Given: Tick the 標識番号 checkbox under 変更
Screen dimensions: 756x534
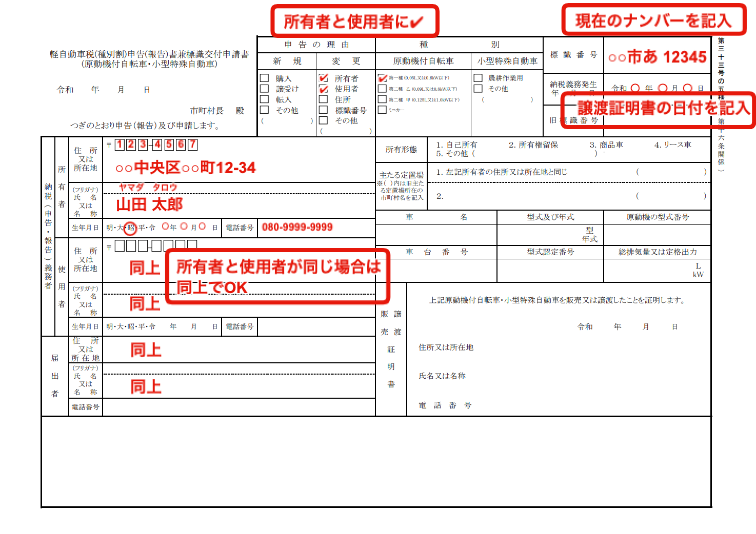Looking at the screenshot, I should point(324,110).
